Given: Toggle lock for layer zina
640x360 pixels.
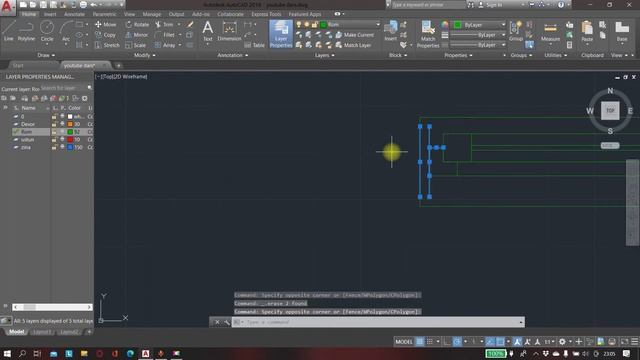Looking at the screenshot, I should click(54, 147).
